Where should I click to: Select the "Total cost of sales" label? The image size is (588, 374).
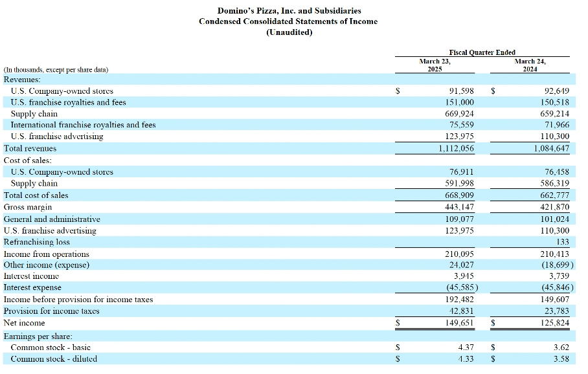[36, 195]
